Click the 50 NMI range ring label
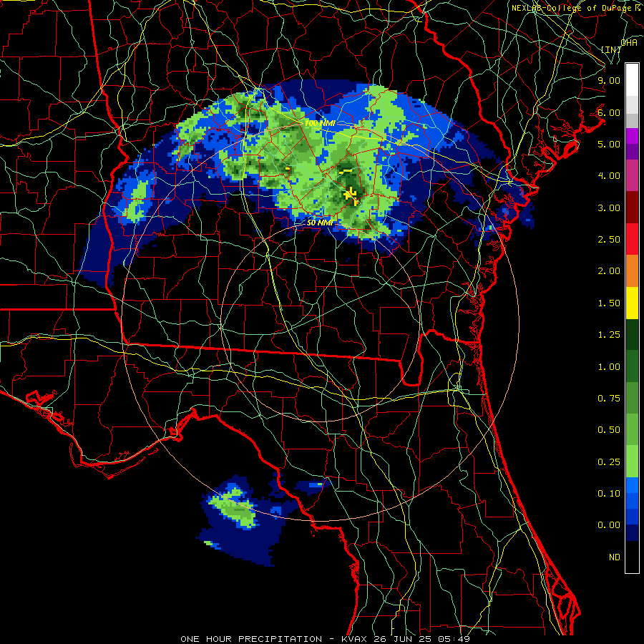Image resolution: width=644 pixels, height=644 pixels. click(x=320, y=223)
